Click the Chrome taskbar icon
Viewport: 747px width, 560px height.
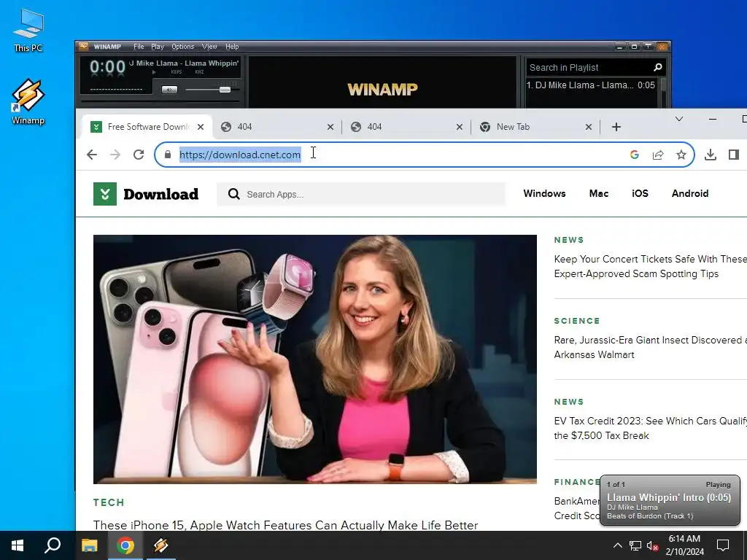(x=125, y=545)
